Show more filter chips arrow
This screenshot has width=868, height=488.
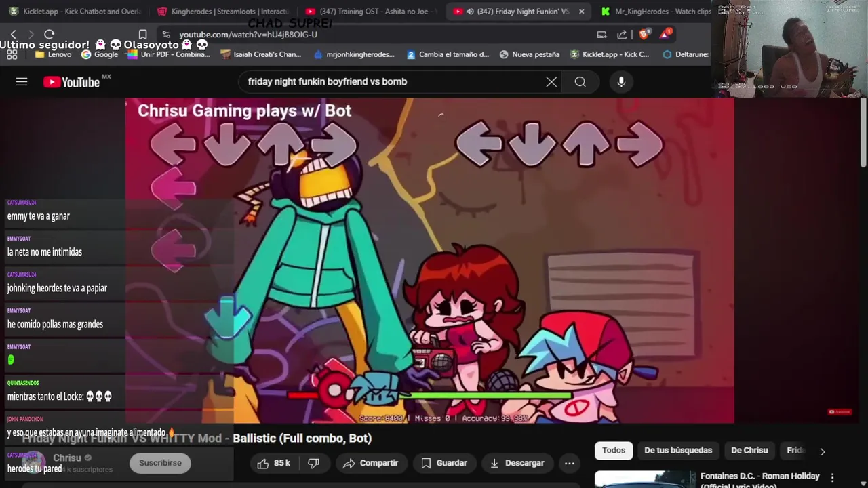(x=823, y=451)
